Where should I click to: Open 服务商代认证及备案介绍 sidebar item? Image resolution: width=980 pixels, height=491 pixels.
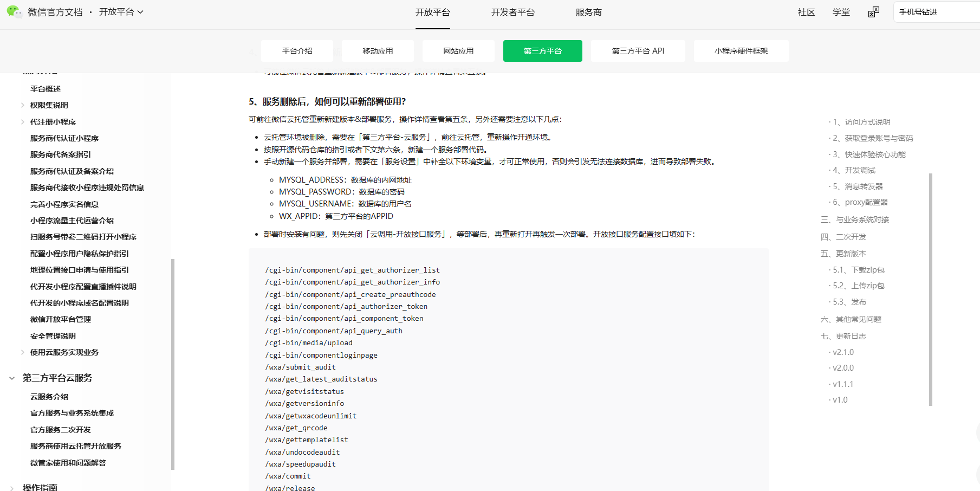coord(72,171)
